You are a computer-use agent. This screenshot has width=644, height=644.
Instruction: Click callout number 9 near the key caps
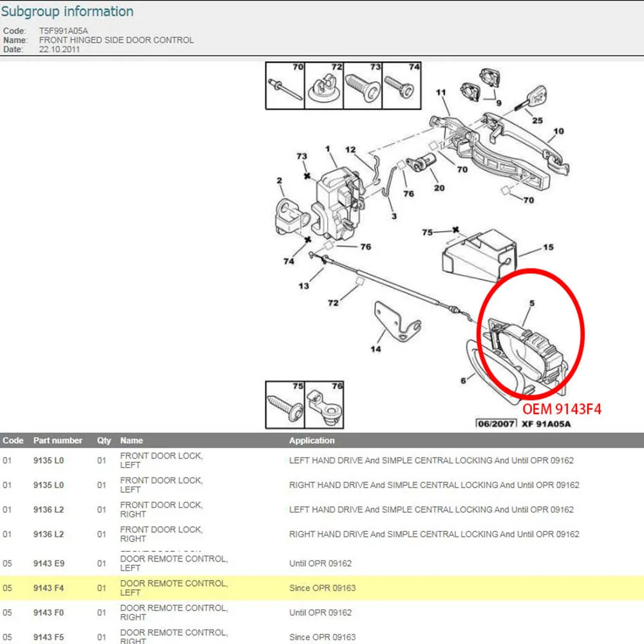[x=498, y=102]
